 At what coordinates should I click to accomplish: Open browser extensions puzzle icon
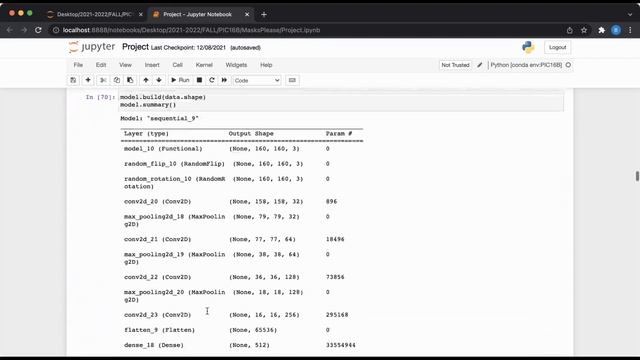[601, 30]
